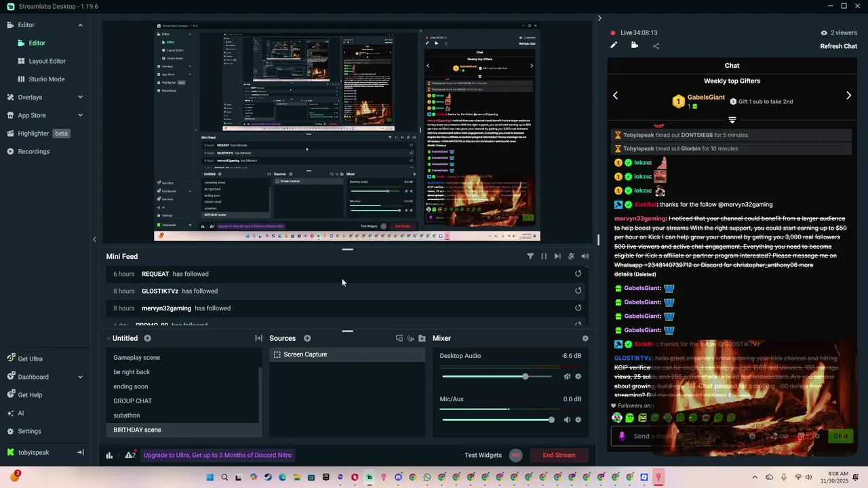868x488 pixels.
Task: Replay the GLOSTIKTVz follow alert
Action: point(578,291)
